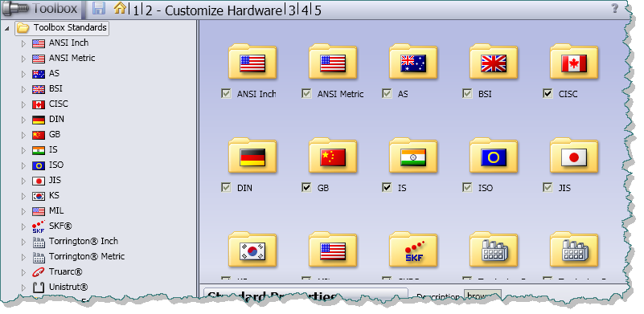Select Unistrut® in the standards tree
Viewport: 644px width, 314px height.
(68, 287)
